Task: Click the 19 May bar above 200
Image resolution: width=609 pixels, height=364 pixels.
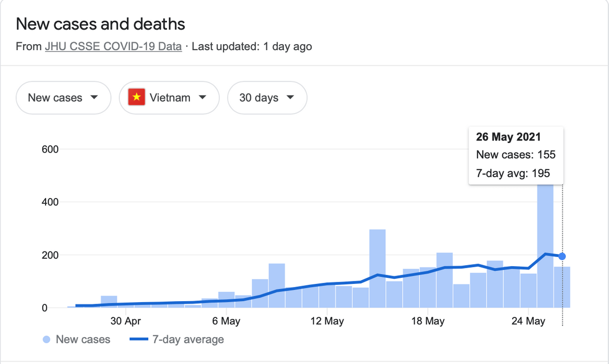Action: (445, 281)
